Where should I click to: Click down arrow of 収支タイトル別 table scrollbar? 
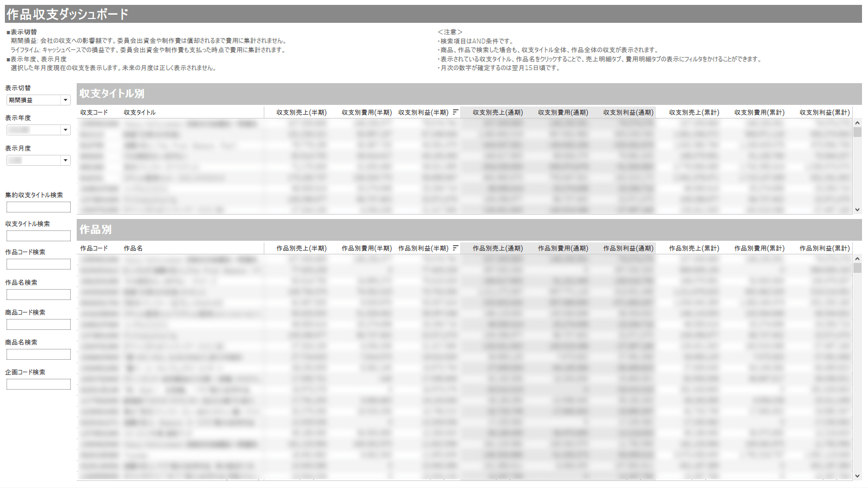pos(857,210)
